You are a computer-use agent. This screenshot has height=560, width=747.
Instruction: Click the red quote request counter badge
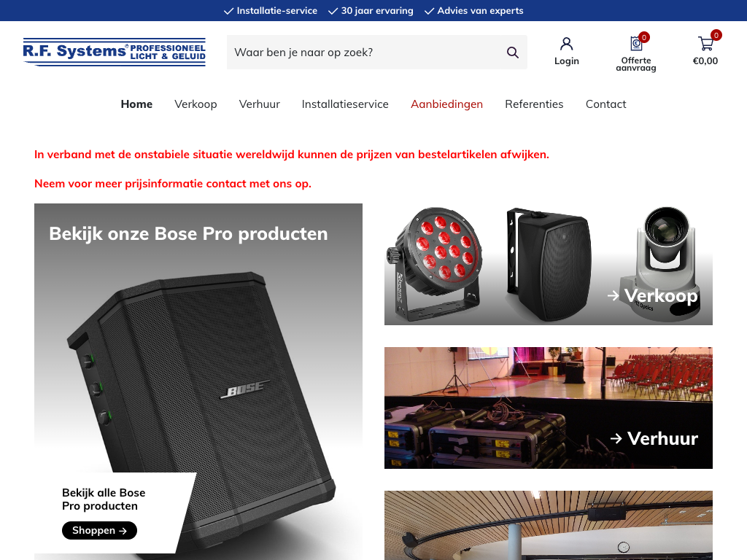pos(644,37)
